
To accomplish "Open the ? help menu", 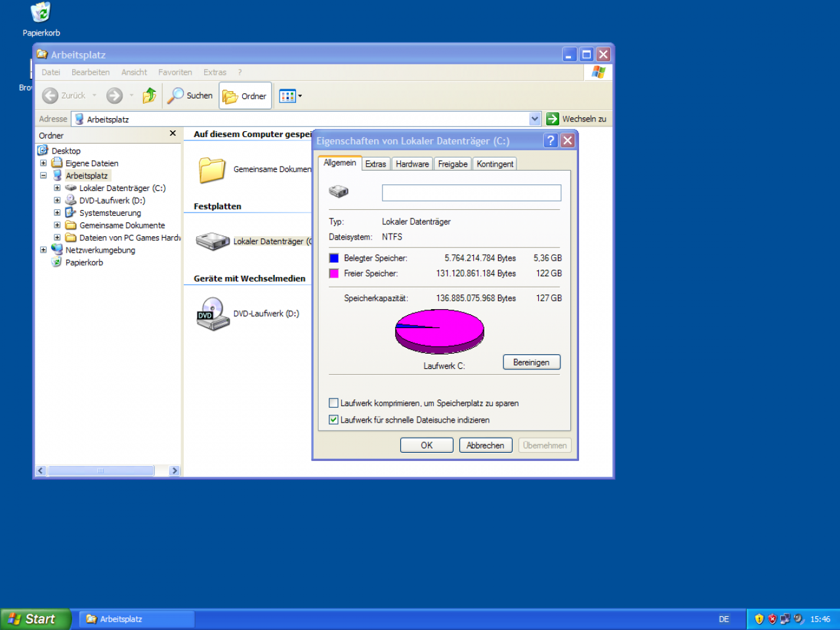I will pyautogui.click(x=240, y=72).
